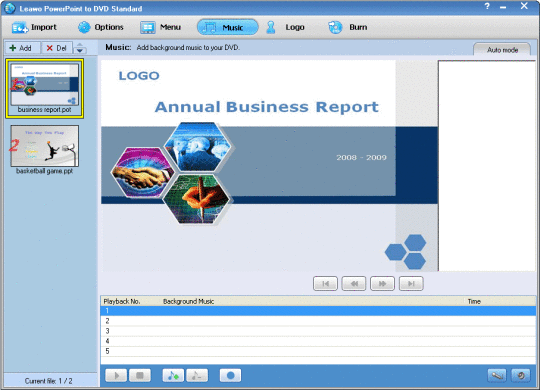Switch to Auto mode tab
The image size is (540, 390).
(502, 50)
